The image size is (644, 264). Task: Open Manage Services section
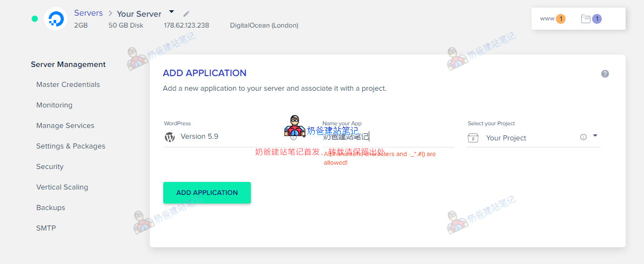65,125
